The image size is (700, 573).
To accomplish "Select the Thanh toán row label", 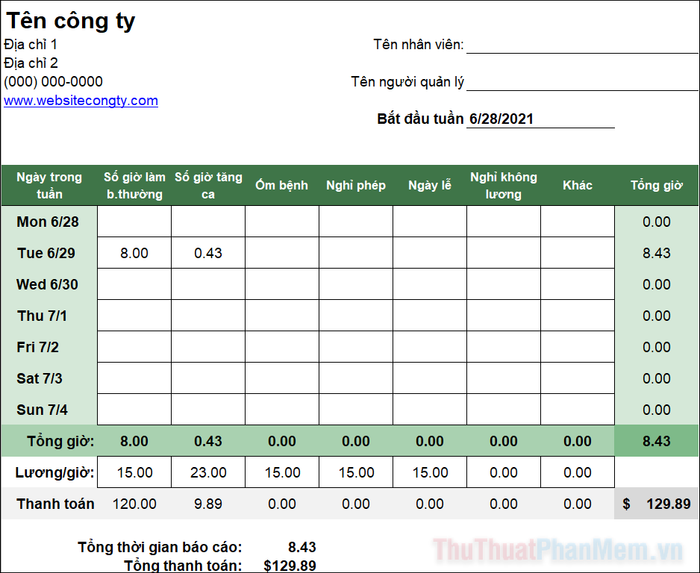I will (55, 504).
